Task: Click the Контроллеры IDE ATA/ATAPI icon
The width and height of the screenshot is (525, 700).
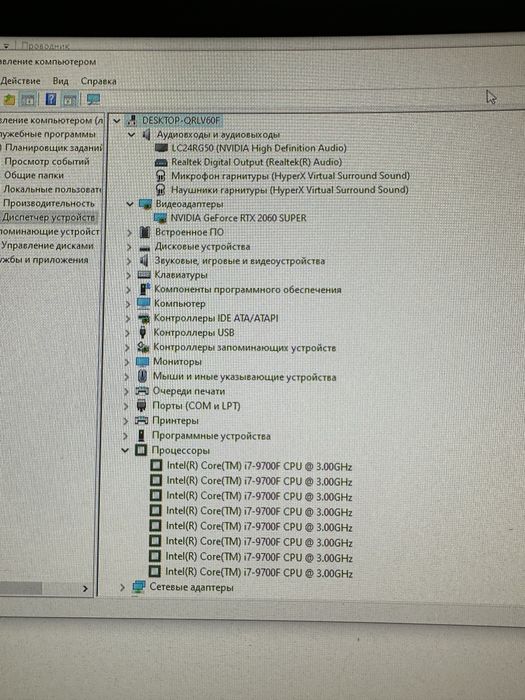Action: 143,318
